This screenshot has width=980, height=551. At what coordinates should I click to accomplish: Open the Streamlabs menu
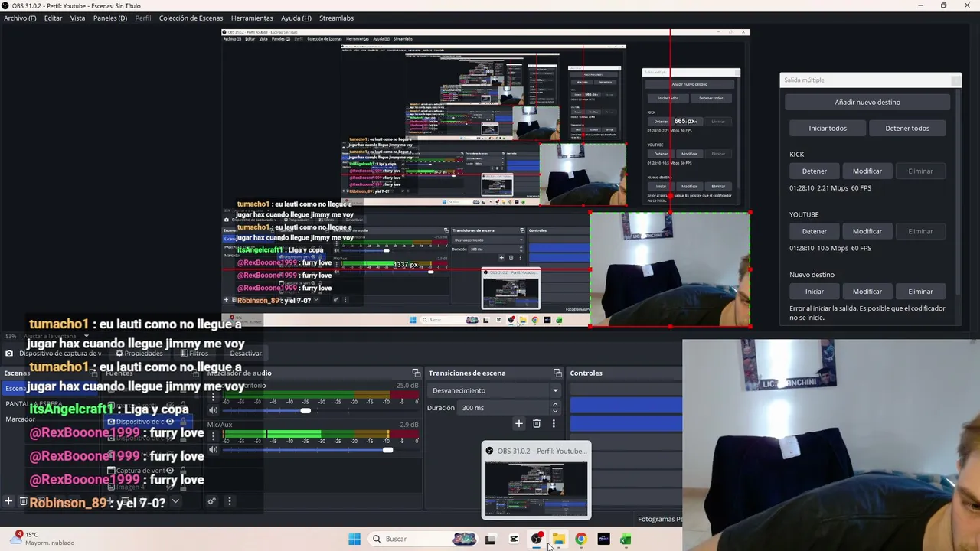tap(336, 18)
